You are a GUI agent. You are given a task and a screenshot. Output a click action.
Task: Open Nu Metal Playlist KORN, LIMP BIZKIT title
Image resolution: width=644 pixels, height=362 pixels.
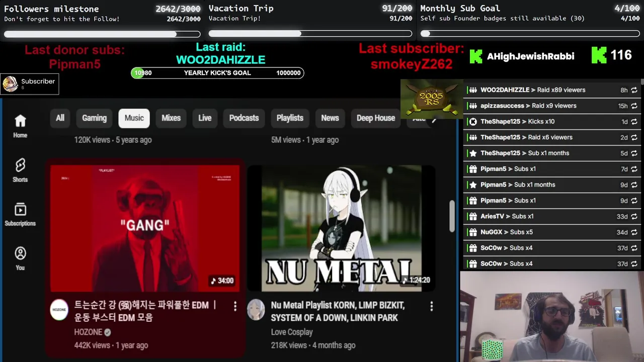point(338,312)
